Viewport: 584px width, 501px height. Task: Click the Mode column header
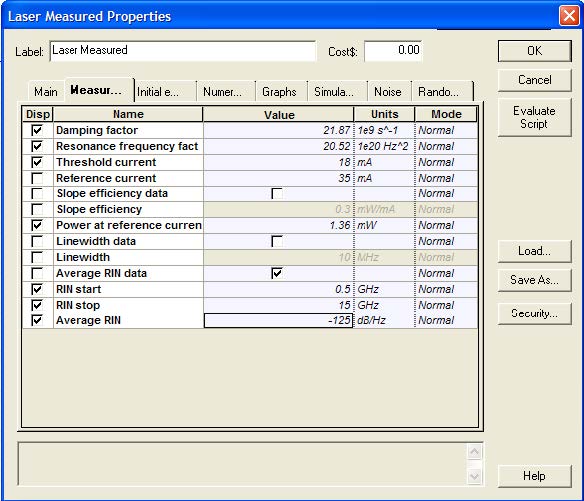446,114
